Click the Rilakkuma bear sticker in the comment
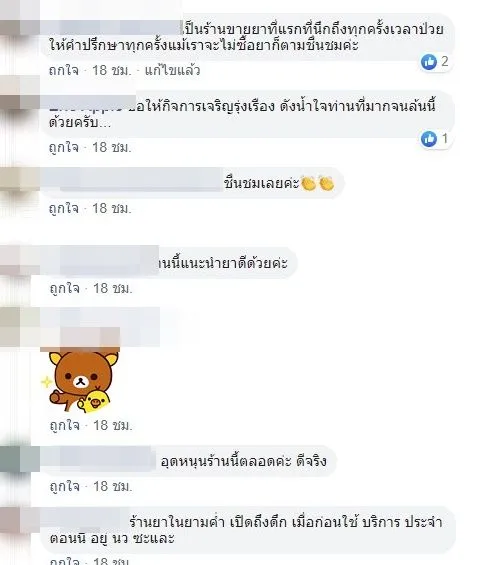Image resolution: width=502 pixels, height=565 pixels. pyautogui.click(x=81, y=382)
